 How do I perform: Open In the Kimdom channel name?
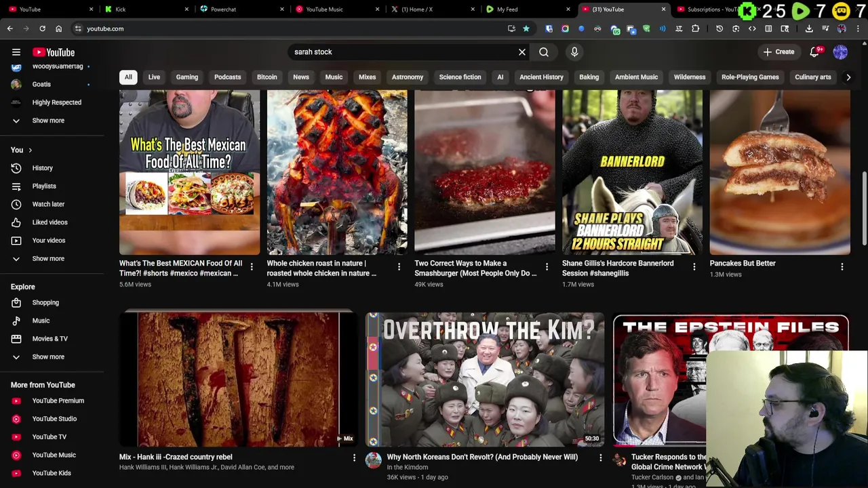pyautogui.click(x=408, y=467)
